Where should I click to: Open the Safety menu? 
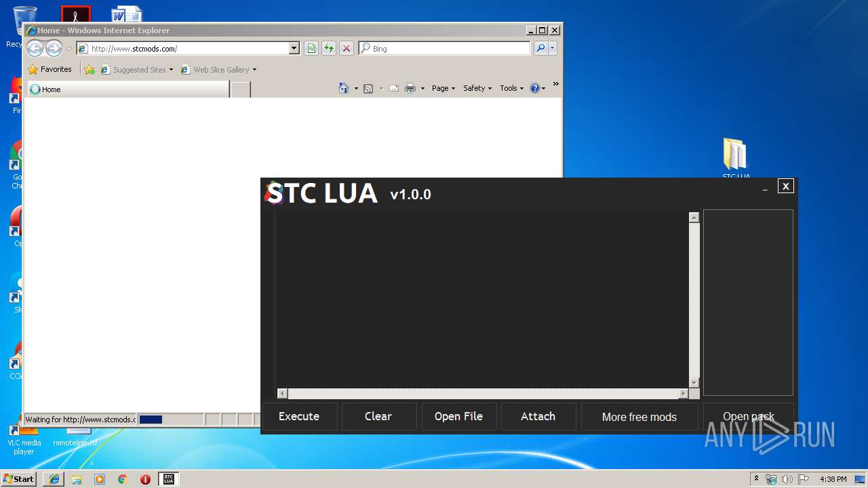(x=477, y=88)
